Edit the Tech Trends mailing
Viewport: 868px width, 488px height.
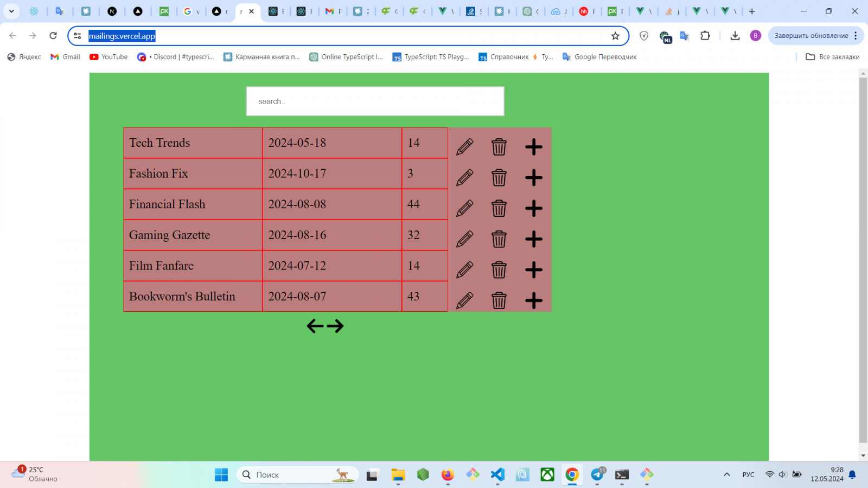465,146
